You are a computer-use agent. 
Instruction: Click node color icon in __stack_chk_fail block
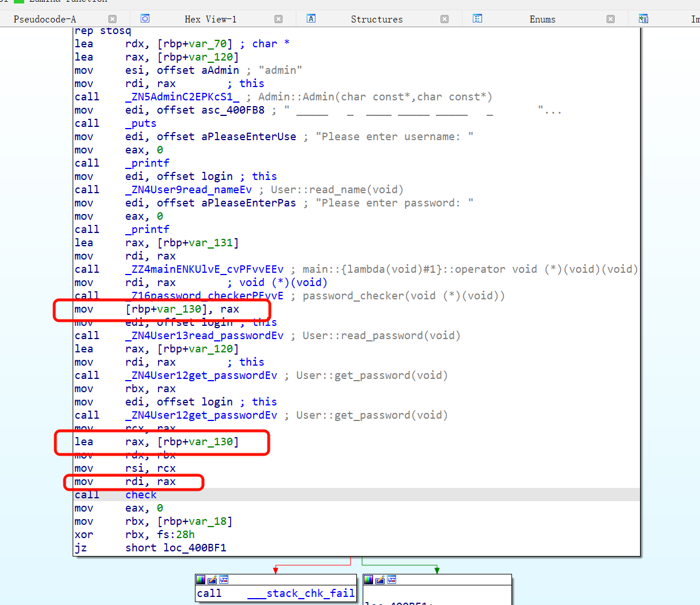click(x=201, y=580)
